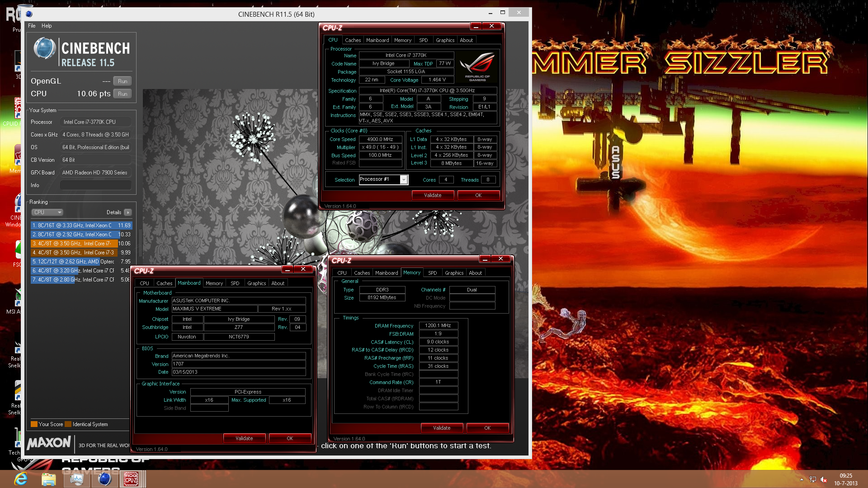Click the Details arrow button in Ranking
The height and width of the screenshot is (488, 868).
pos(128,212)
